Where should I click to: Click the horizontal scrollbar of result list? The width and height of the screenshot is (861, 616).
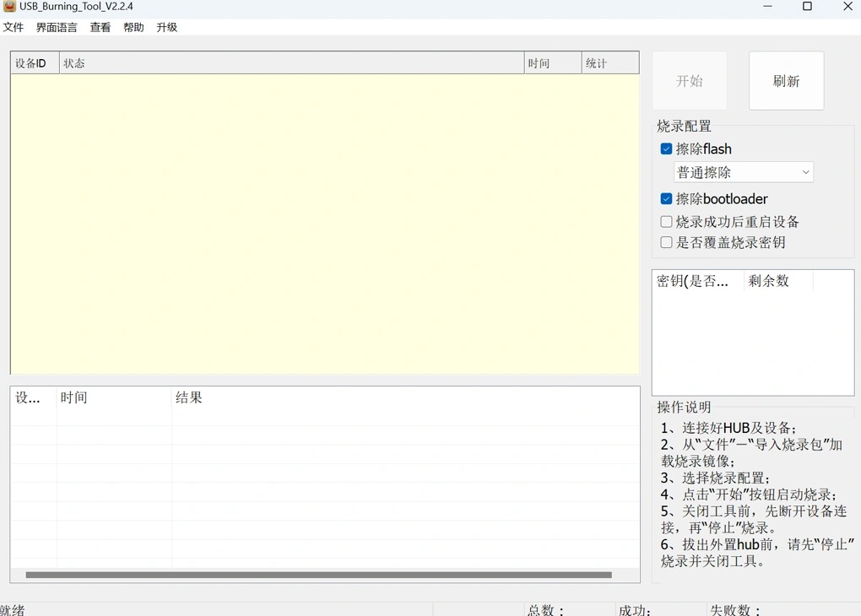[x=318, y=575]
